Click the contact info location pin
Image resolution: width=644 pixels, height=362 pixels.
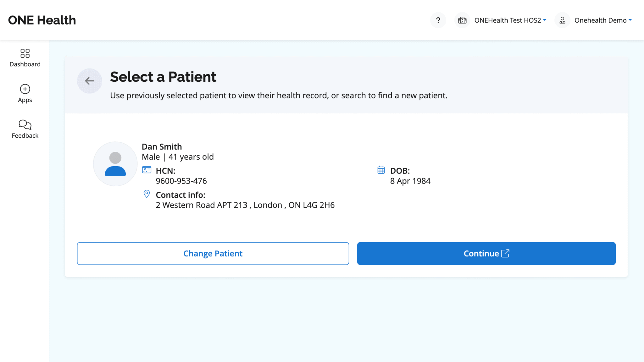(147, 194)
